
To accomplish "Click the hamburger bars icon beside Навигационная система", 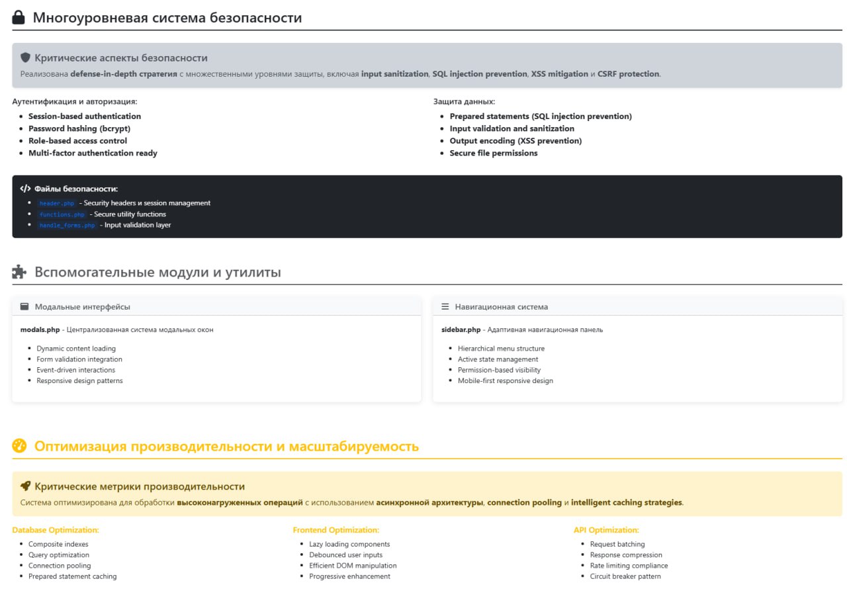I will pyautogui.click(x=445, y=306).
